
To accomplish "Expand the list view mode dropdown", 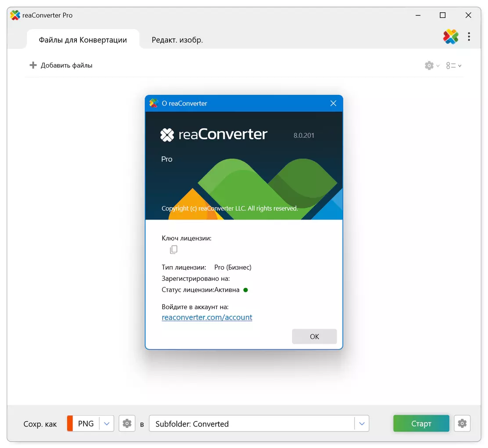I will coord(454,65).
